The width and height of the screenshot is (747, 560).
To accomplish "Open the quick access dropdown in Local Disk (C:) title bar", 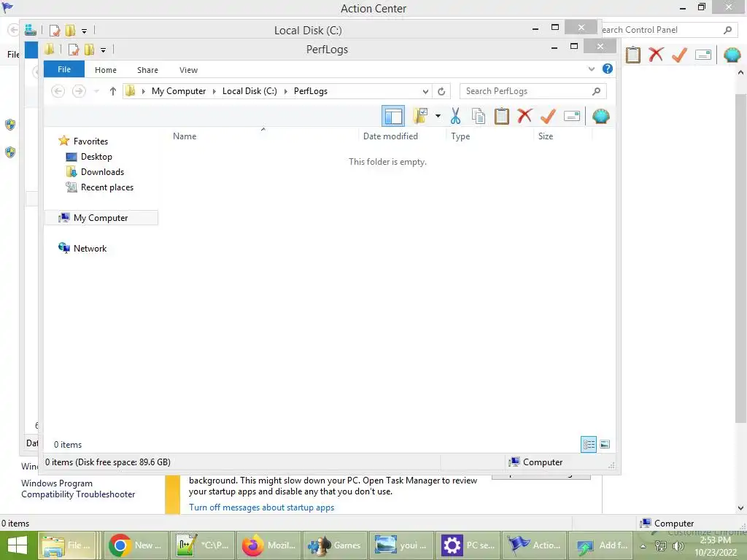I will [x=84, y=31].
